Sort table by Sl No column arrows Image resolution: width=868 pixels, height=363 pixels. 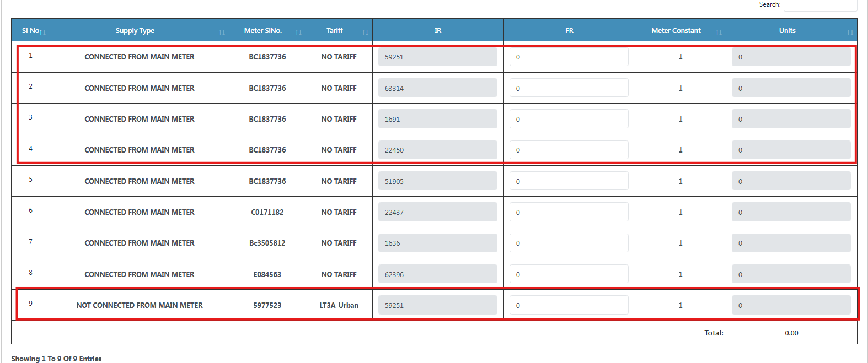click(x=43, y=33)
